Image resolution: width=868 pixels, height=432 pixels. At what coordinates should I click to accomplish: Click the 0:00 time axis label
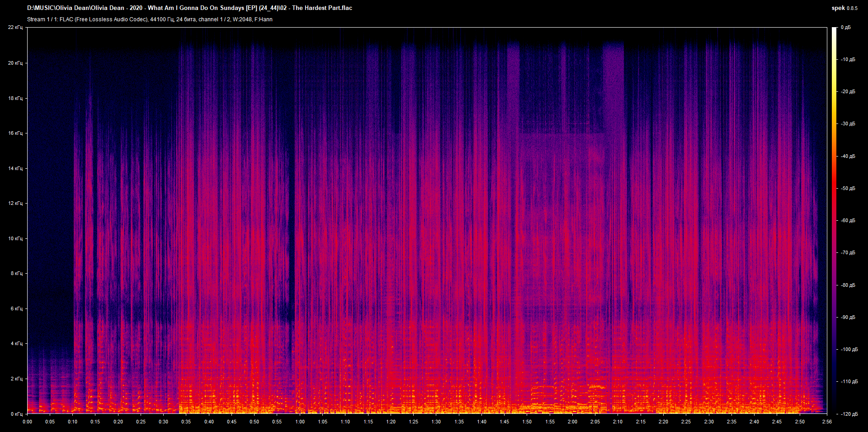click(28, 422)
